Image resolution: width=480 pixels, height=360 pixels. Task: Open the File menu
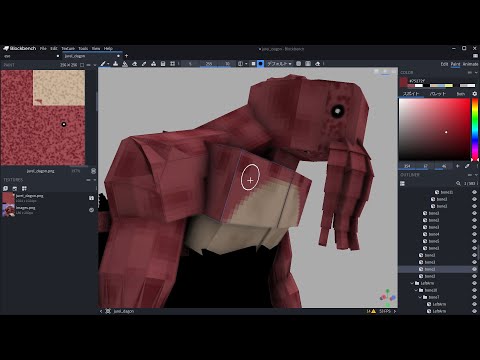(x=43, y=48)
